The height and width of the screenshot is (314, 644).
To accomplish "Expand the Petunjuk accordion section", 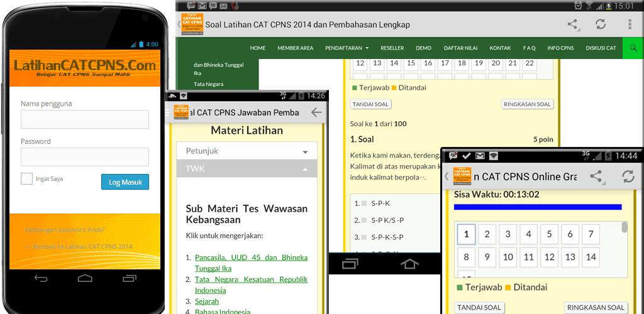I will 247,151.
